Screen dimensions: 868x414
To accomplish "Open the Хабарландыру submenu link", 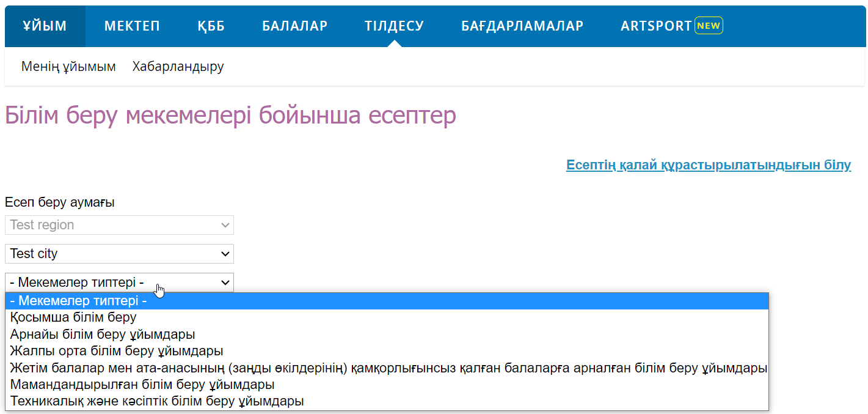I will pyautogui.click(x=178, y=67).
